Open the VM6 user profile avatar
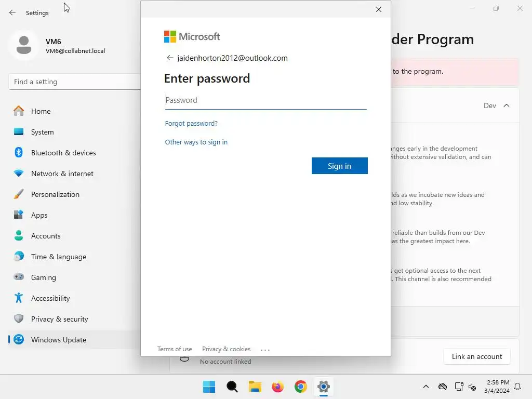The width and height of the screenshot is (532, 399). (x=24, y=45)
